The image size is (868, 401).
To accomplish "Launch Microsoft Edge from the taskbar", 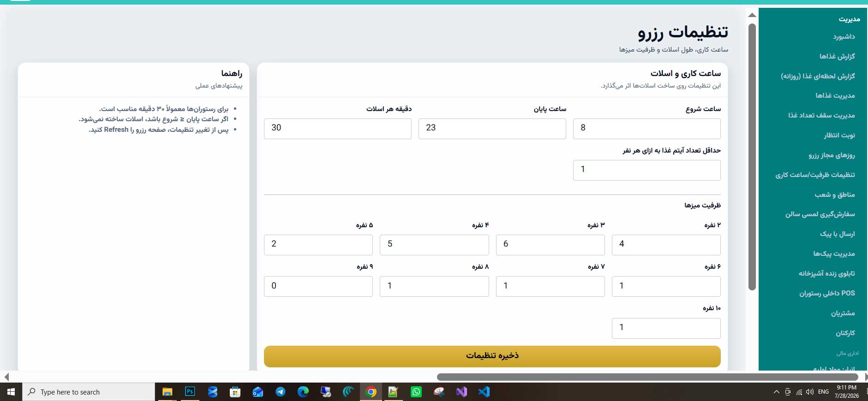I will (303, 392).
